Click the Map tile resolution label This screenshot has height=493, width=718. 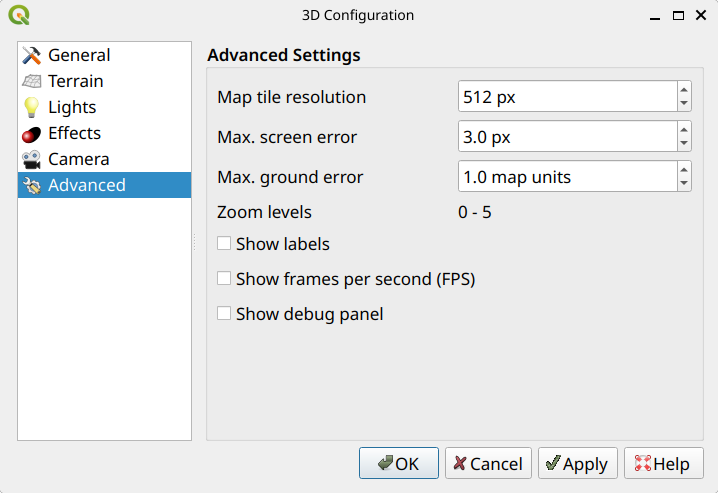coord(292,97)
